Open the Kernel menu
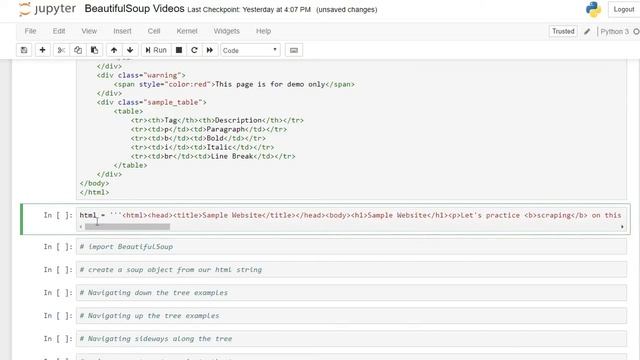Screen dimensions: 640x360 click(187, 31)
